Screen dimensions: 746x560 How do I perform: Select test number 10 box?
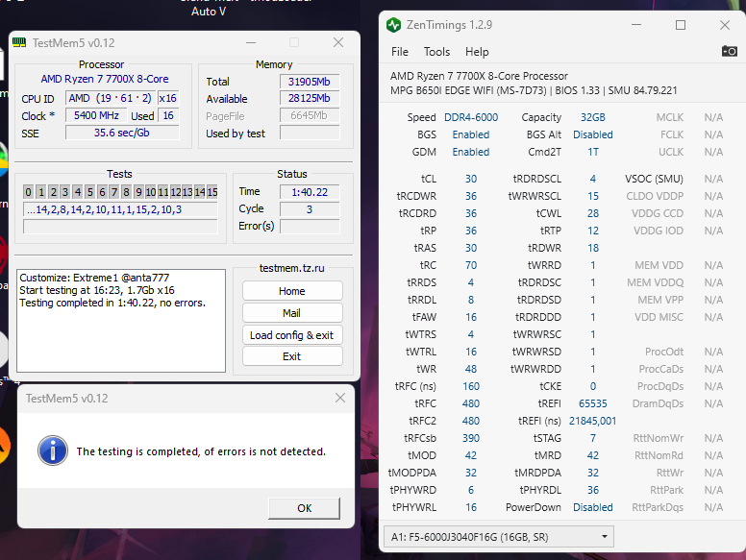pos(150,192)
